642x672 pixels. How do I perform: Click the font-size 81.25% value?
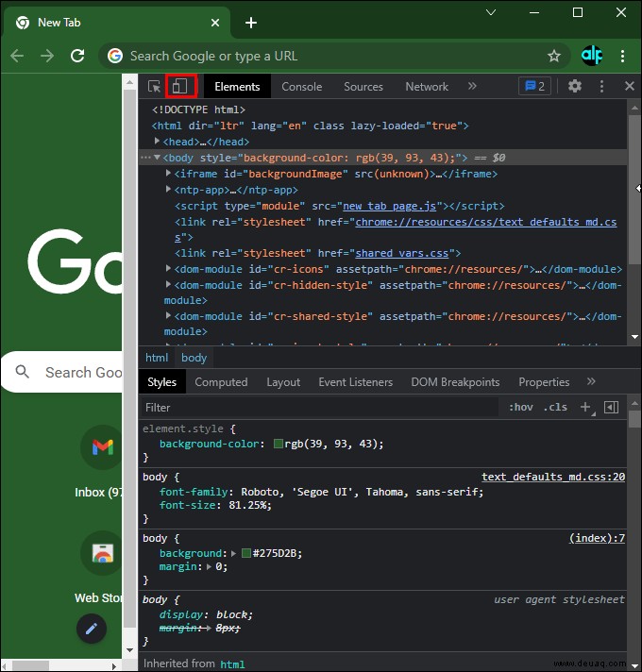pyautogui.click(x=248, y=505)
